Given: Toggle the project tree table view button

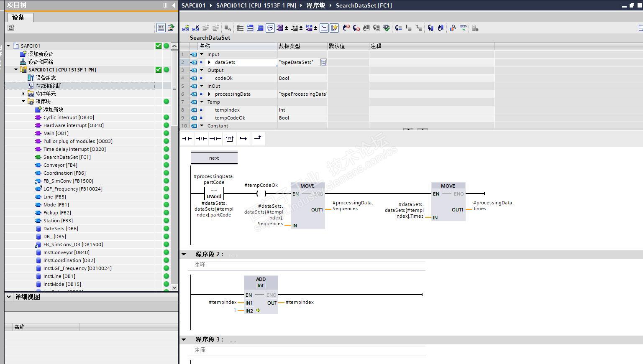Looking at the screenshot, I should (161, 28).
